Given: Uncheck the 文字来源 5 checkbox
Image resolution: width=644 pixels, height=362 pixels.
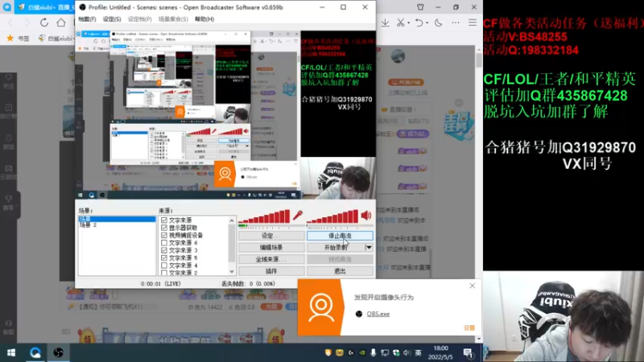Looking at the screenshot, I should tap(164, 257).
